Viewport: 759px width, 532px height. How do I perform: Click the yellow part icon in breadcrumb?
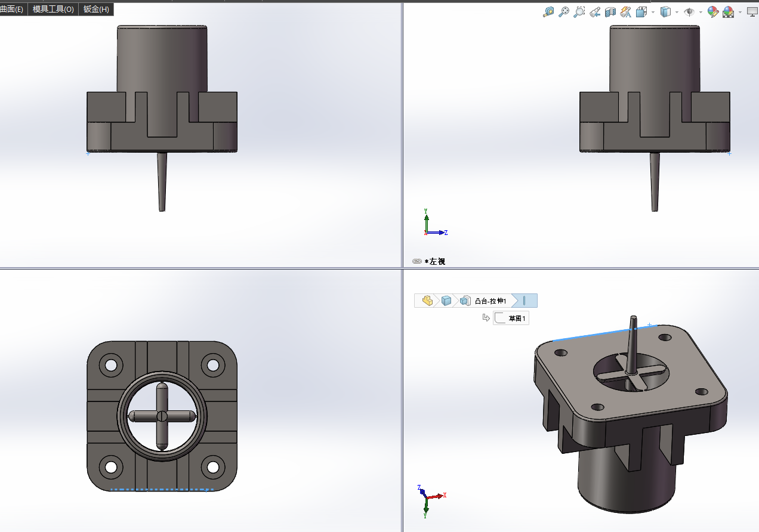[x=427, y=301]
